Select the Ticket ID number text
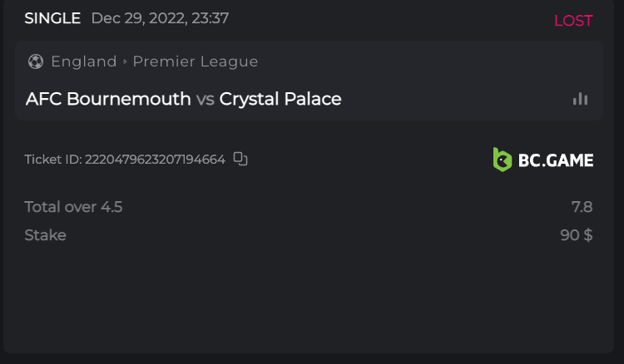 (156, 160)
